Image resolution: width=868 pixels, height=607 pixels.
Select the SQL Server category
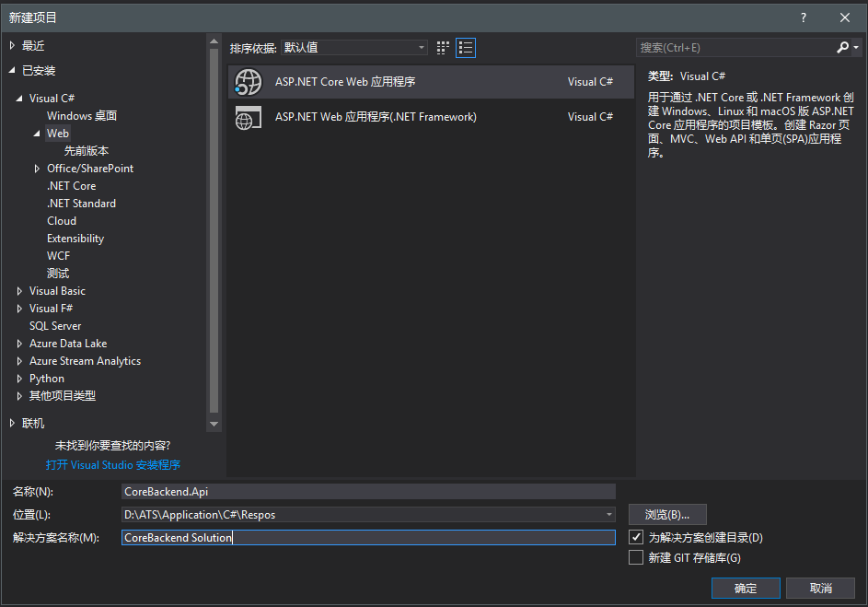(x=55, y=326)
